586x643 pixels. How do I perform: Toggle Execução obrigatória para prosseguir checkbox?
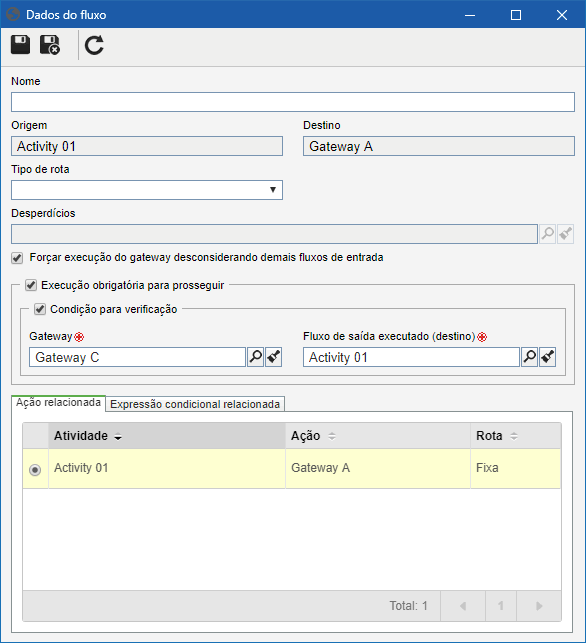pyautogui.click(x=31, y=285)
